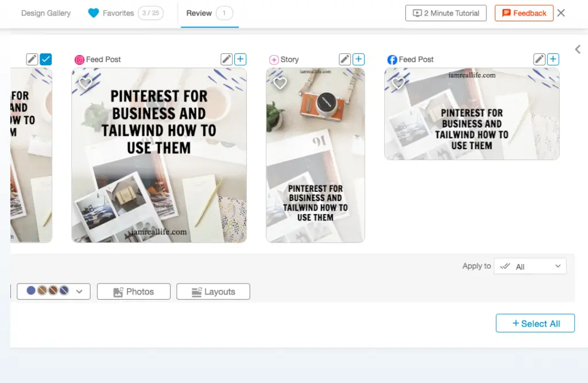Viewport: 588px width, 383px height.
Task: Open the Apply to All dropdown
Action: click(530, 266)
